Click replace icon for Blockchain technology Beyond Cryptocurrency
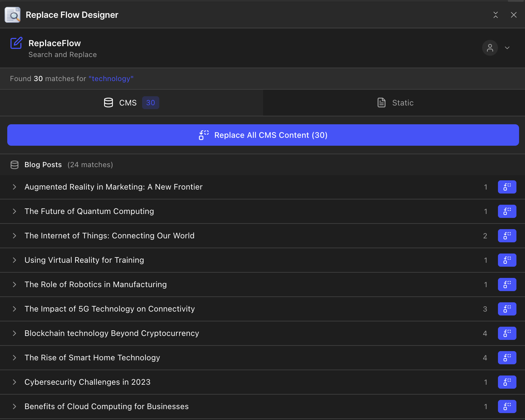 tap(507, 333)
